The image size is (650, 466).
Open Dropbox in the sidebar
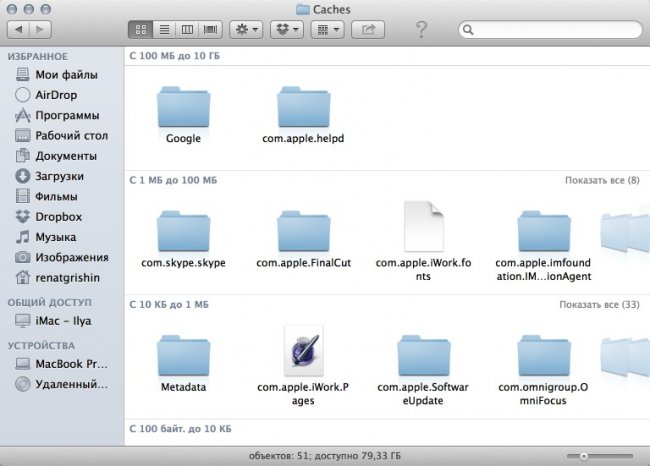point(58,216)
